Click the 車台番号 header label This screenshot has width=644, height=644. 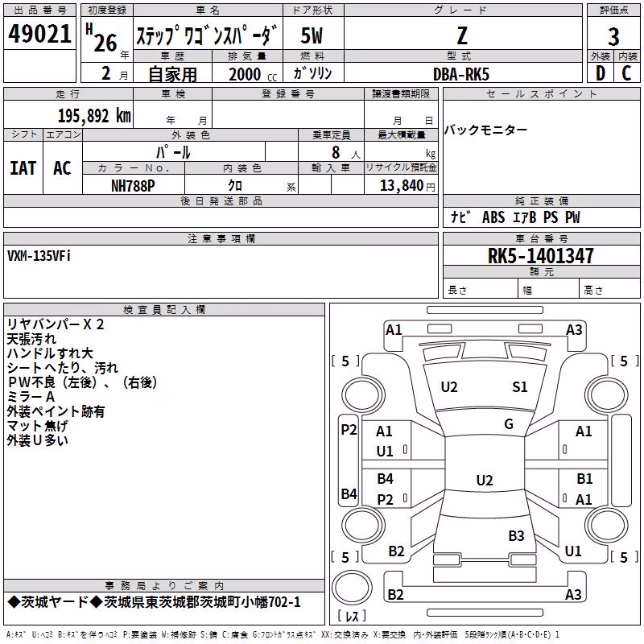pyautogui.click(x=541, y=238)
